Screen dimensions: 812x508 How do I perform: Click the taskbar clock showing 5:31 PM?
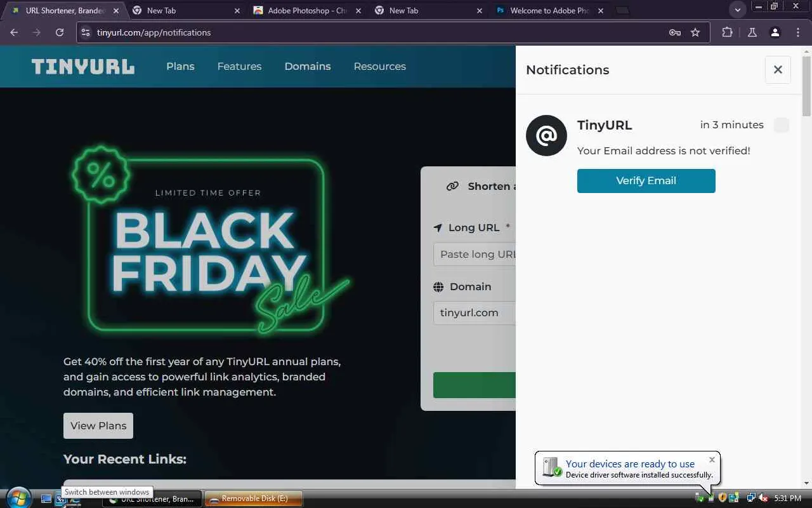(787, 498)
